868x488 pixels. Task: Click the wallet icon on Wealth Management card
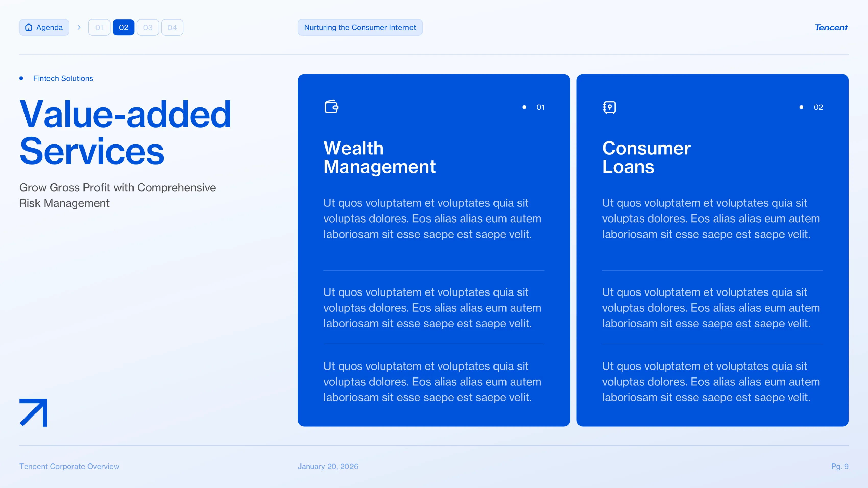(x=331, y=107)
